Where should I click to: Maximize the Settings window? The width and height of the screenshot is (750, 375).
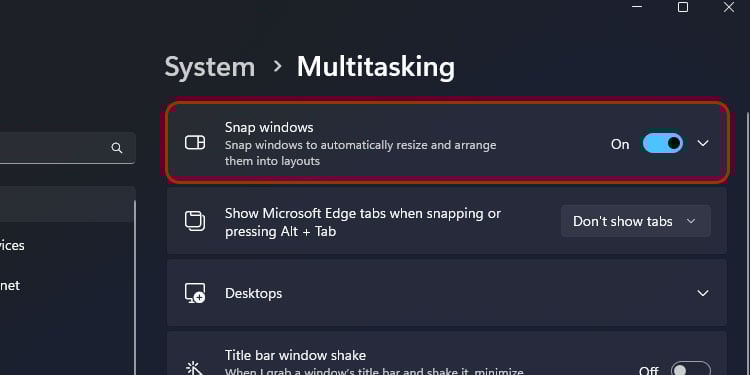point(683,7)
